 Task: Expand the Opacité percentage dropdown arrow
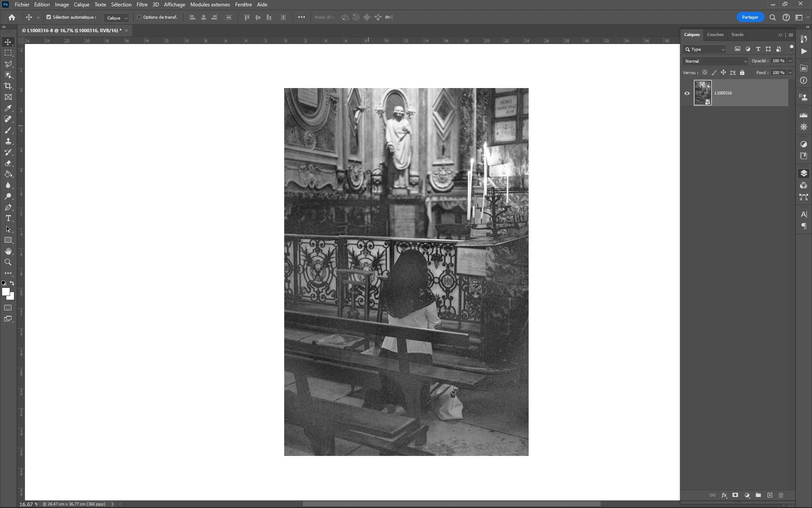790,61
